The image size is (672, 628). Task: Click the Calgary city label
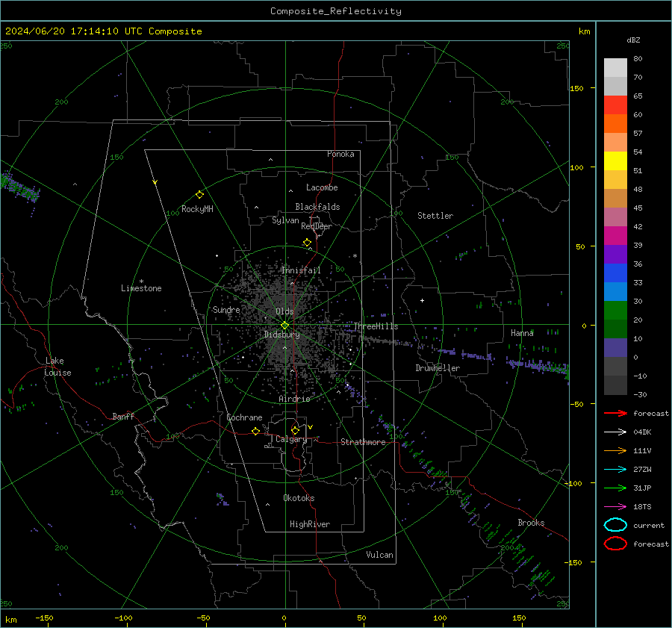[291, 439]
